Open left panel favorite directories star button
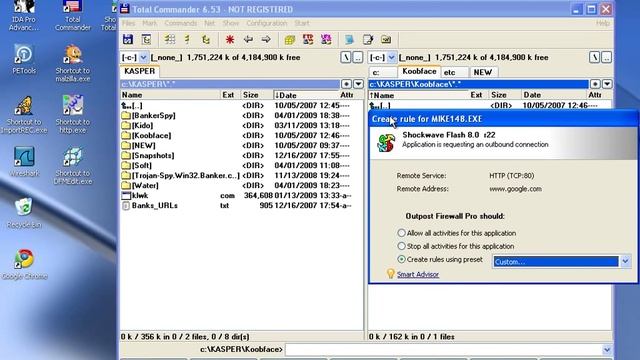Screen dimensions: 640x360 pyautogui.click(x=346, y=84)
